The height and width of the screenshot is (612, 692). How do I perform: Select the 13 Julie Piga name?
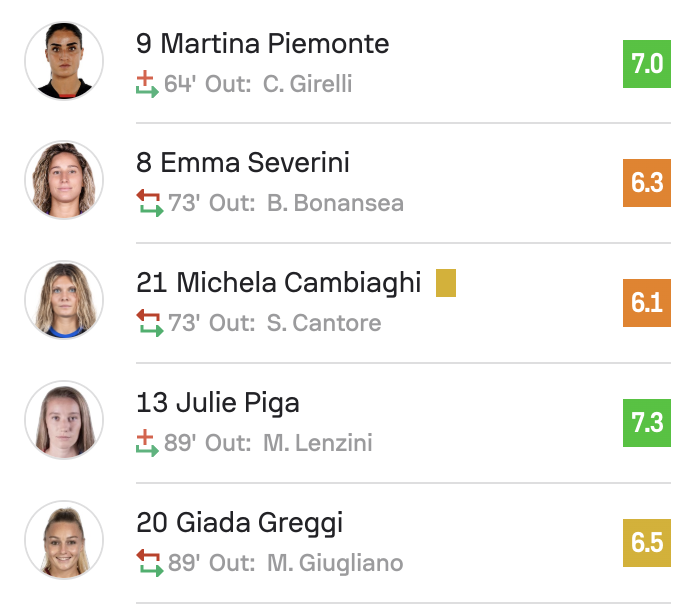[x=218, y=403]
